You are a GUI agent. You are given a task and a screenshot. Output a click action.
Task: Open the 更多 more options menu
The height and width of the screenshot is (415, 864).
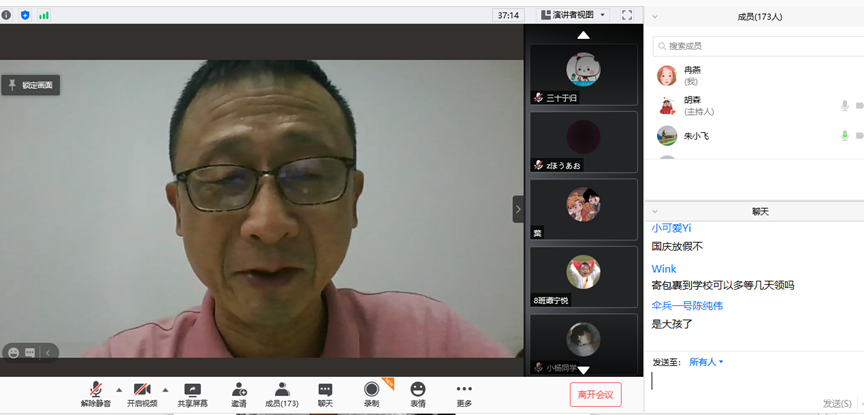click(x=464, y=389)
